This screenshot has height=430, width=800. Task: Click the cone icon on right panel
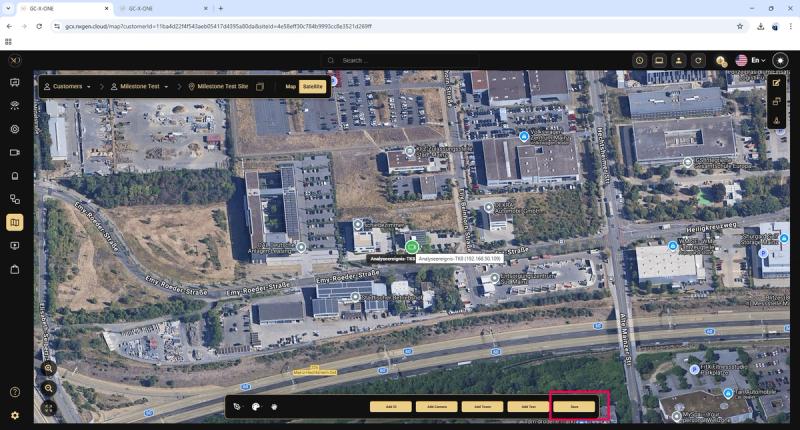[777, 120]
